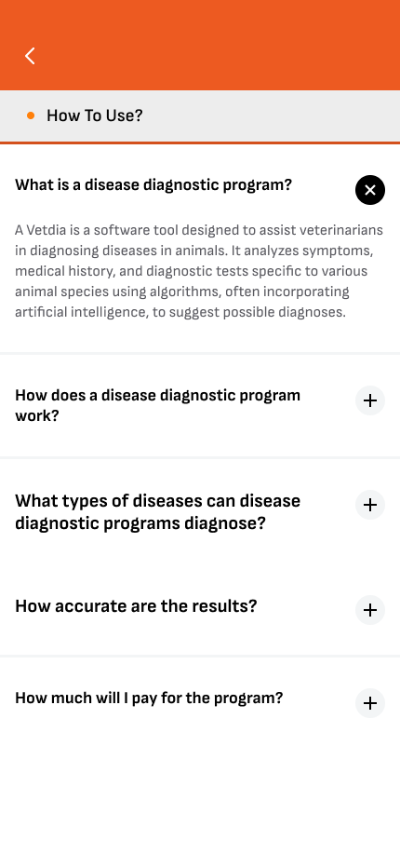Click the orange bullet beside How To Use?
The image size is (400, 868).
[31, 115]
